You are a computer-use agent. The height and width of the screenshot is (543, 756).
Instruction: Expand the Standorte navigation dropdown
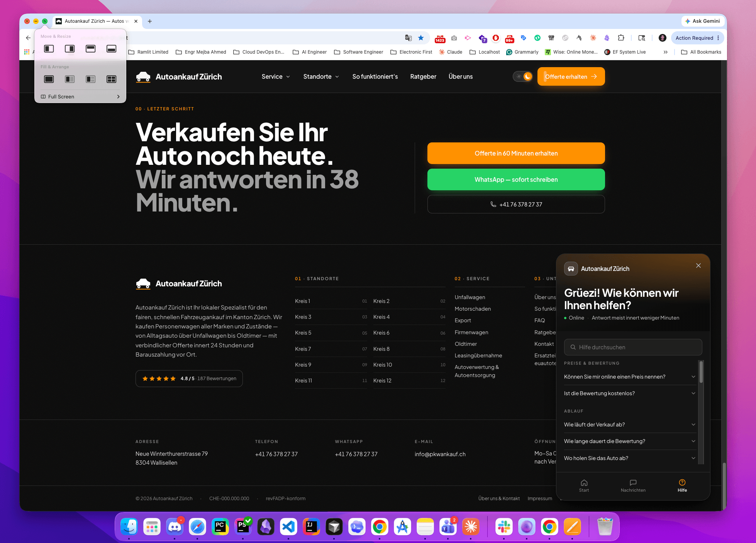pyautogui.click(x=321, y=76)
